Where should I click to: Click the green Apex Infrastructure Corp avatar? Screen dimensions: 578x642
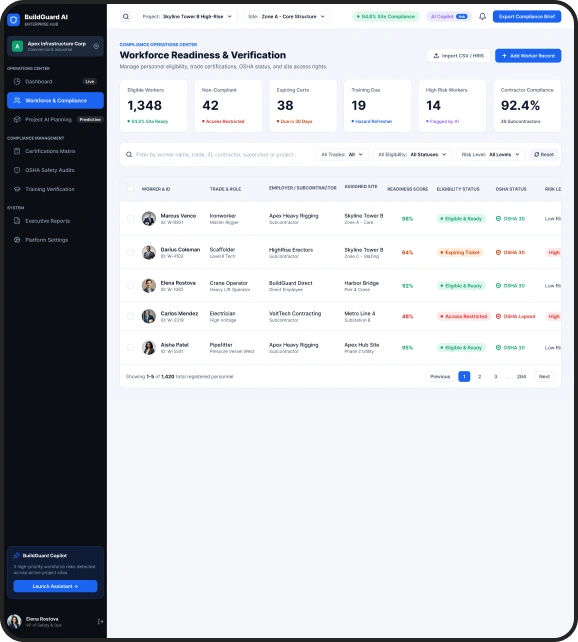[17, 46]
